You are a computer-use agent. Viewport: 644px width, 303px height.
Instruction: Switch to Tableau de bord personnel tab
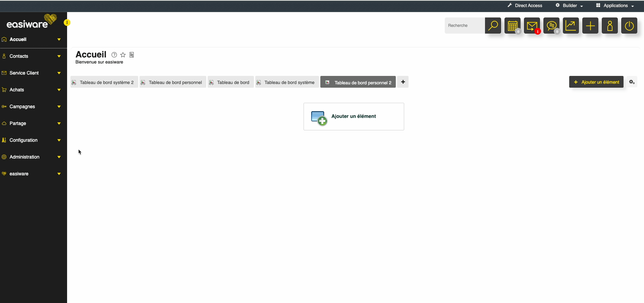173,82
